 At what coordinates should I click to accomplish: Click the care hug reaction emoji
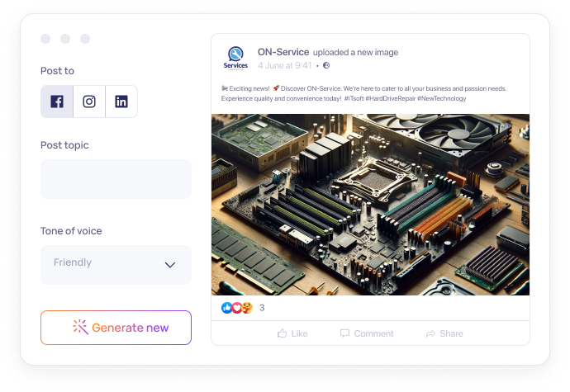pos(246,308)
